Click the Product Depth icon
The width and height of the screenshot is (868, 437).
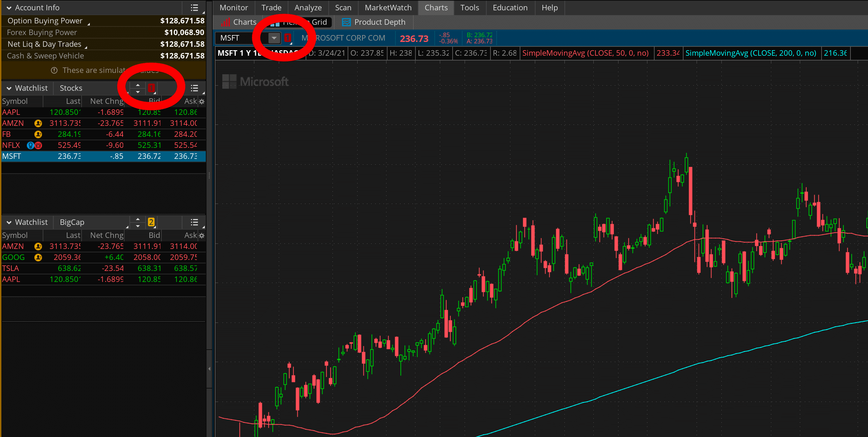coord(346,22)
